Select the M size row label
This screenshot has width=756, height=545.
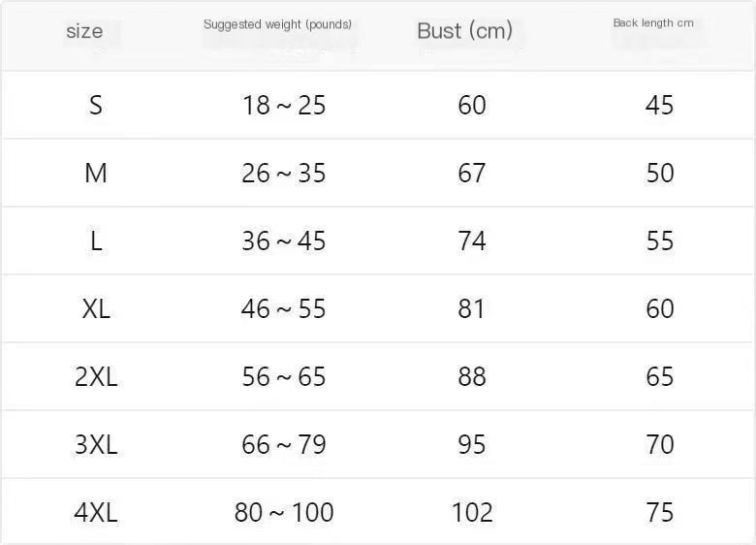click(x=96, y=173)
